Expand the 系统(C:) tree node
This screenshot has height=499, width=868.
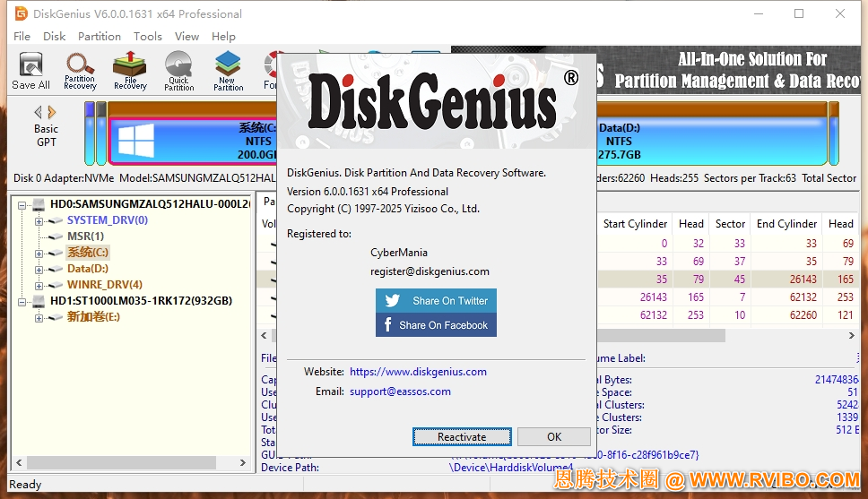[39, 254]
